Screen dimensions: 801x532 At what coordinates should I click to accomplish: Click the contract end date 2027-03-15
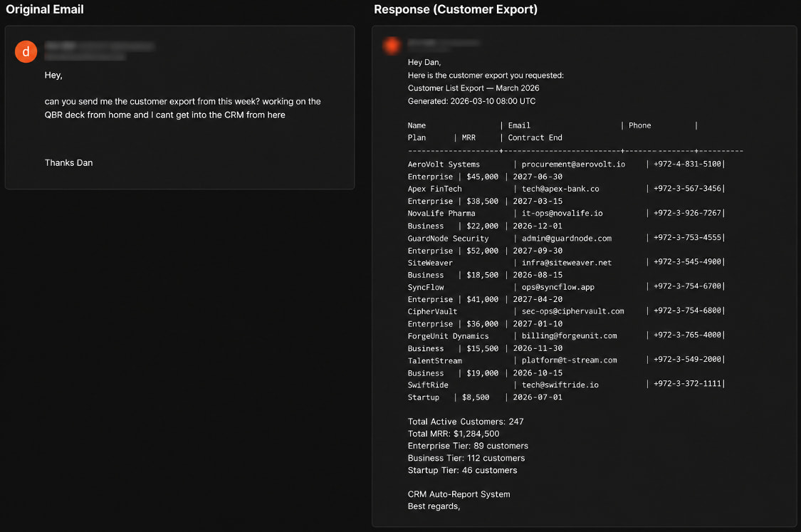(538, 202)
